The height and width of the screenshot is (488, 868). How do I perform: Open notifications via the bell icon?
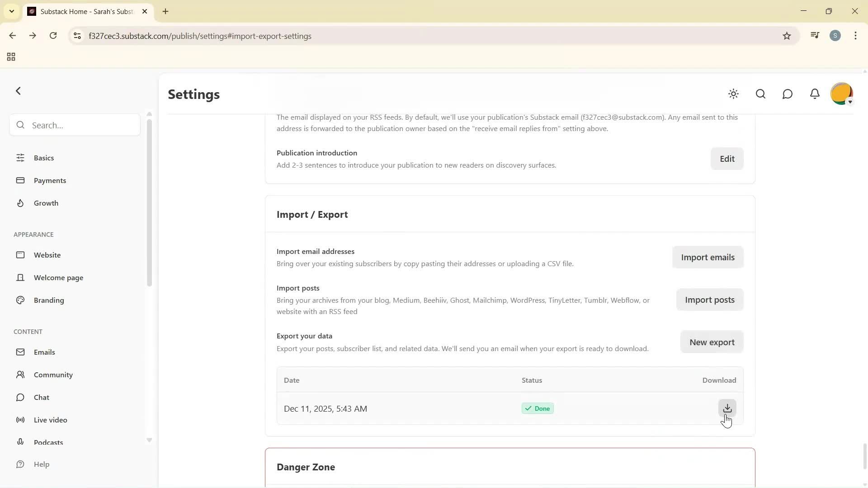[814, 94]
